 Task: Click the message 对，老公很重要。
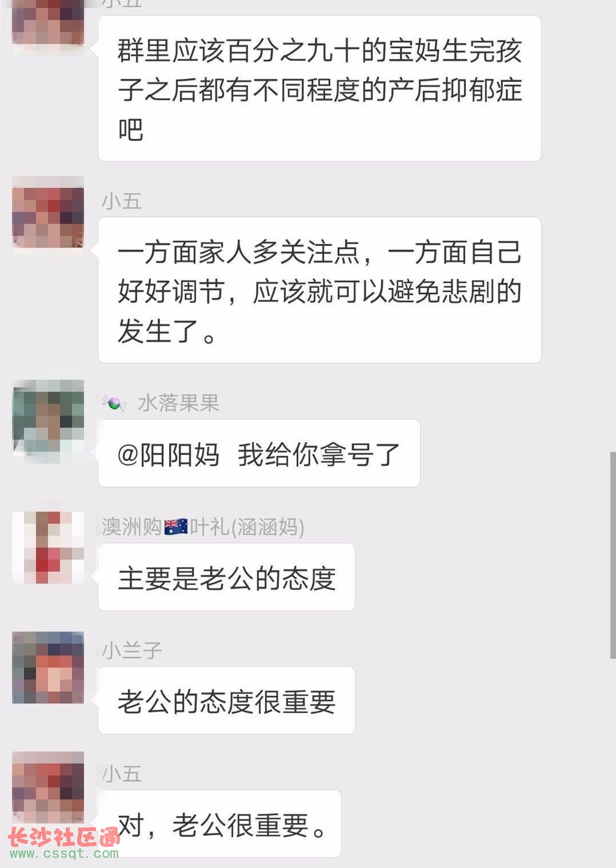click(219, 824)
